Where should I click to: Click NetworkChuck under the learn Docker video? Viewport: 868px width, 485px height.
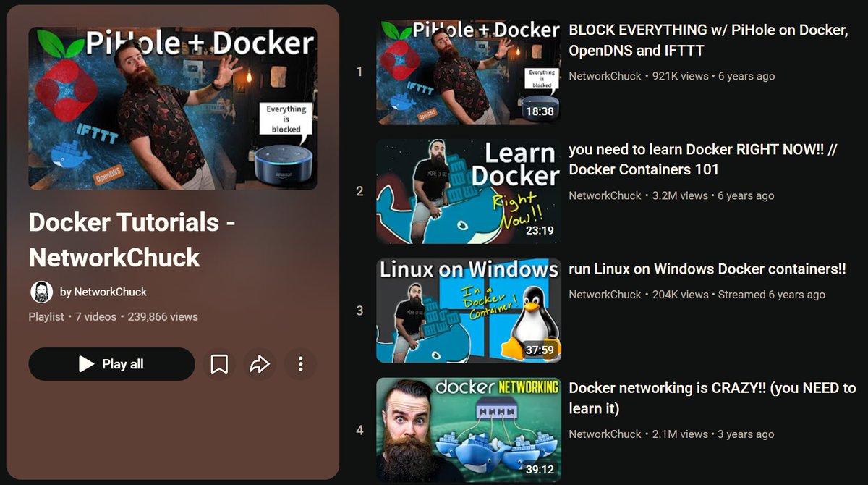(605, 195)
